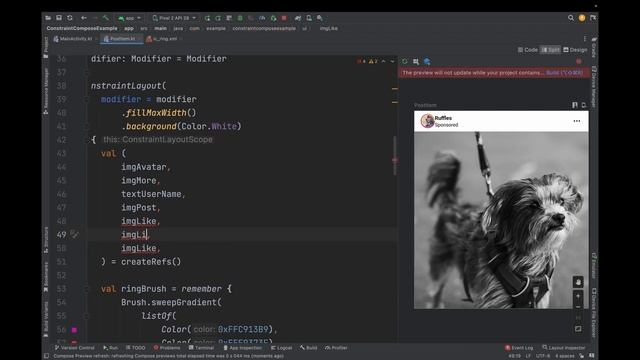Screen dimensions: 640x360
Task: Select the pan hand tool in preview
Action: (x=578, y=282)
